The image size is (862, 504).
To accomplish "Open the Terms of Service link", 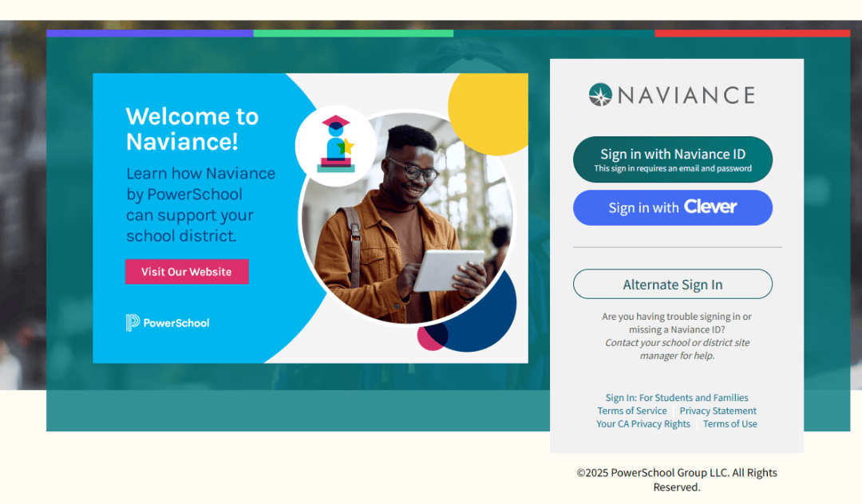I will pyautogui.click(x=632, y=411).
